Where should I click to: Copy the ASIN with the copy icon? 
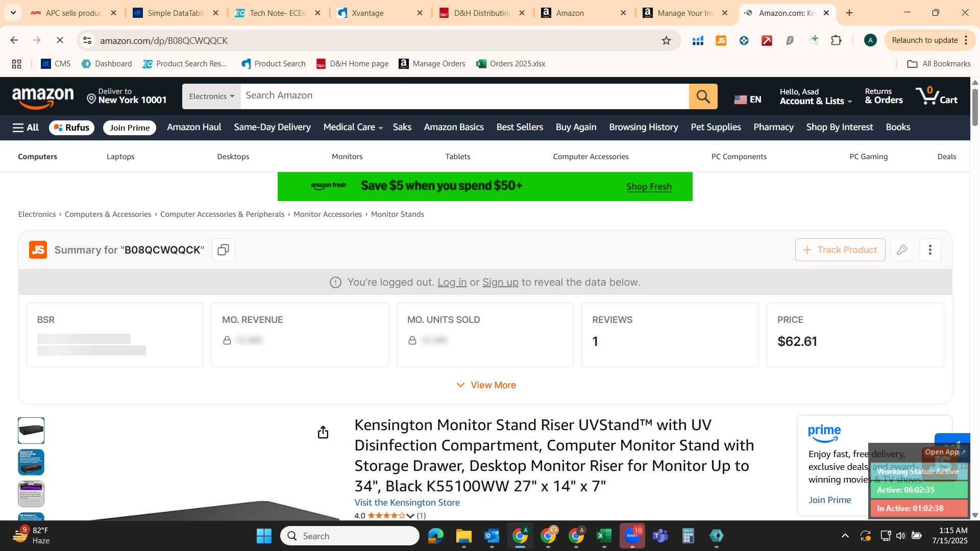pyautogui.click(x=223, y=250)
